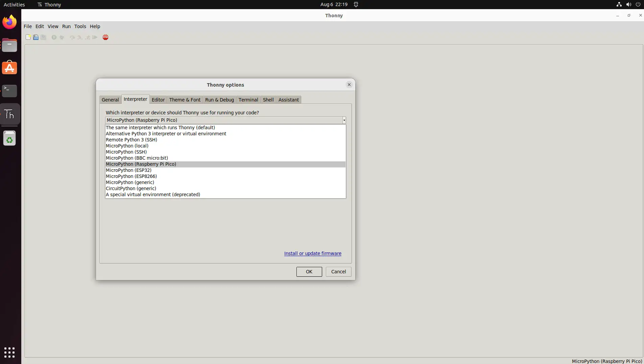Click the Step over toolbar icon

click(72, 37)
